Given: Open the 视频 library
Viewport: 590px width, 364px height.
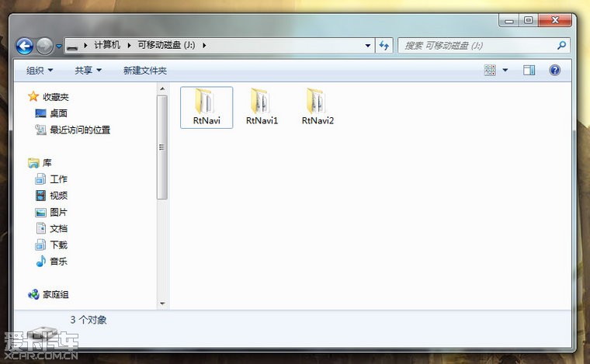Looking at the screenshot, I should 59,196.
